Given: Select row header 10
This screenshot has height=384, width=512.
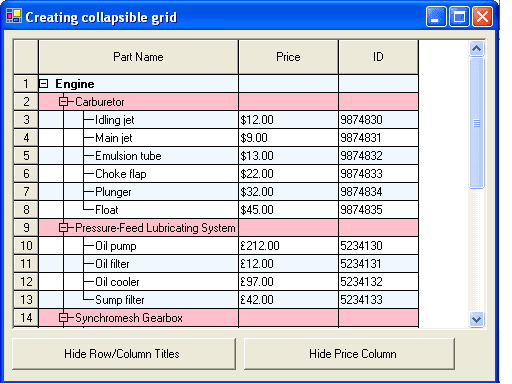Looking at the screenshot, I should coord(26,246).
